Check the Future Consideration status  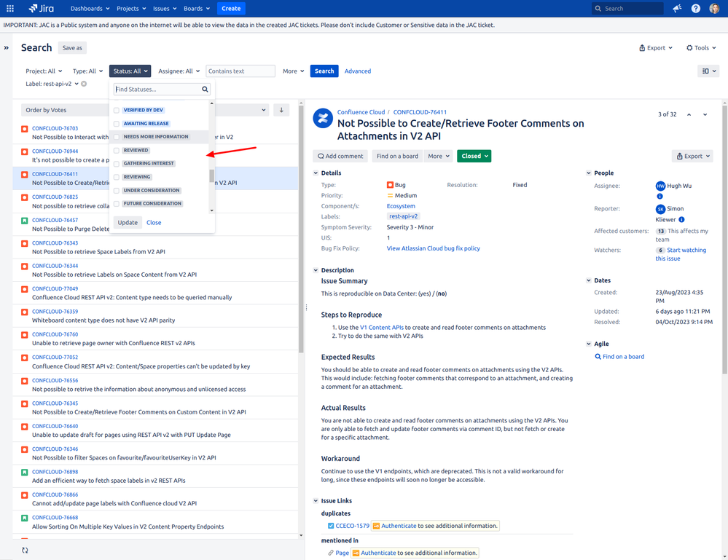click(117, 204)
